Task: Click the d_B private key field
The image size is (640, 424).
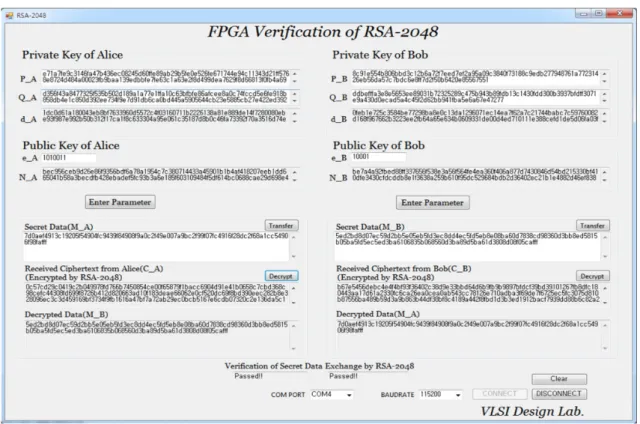Action: pyautogui.click(x=480, y=116)
